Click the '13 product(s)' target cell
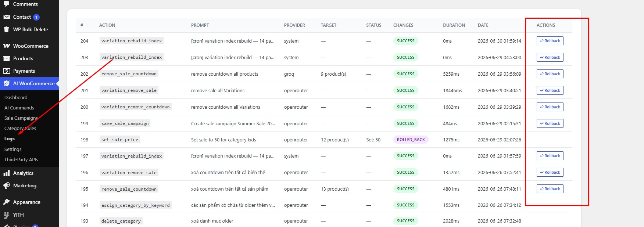The height and width of the screenshot is (227, 644). [335, 189]
